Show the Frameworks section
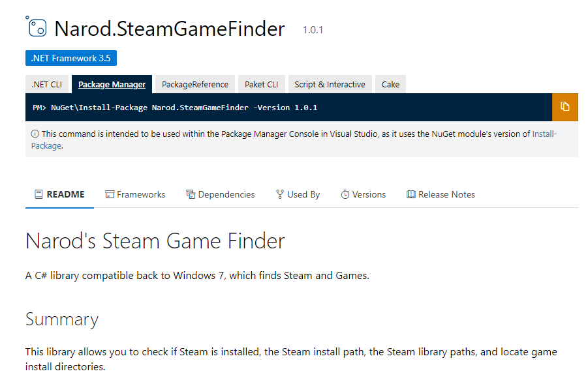This screenshot has height=382, width=588. coord(135,195)
